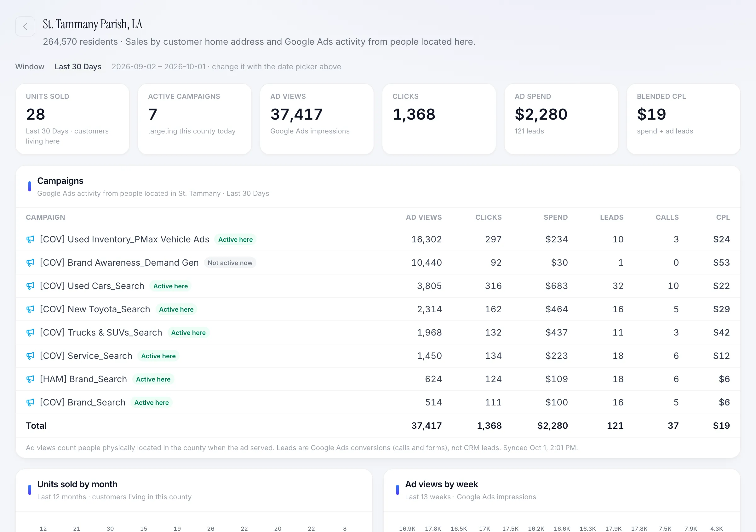Click the Ad Spend card showing $2,280

[561, 119]
